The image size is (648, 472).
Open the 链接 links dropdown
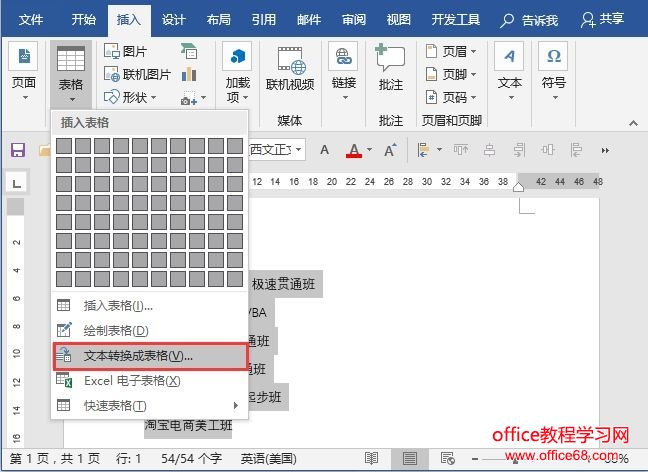[344, 72]
